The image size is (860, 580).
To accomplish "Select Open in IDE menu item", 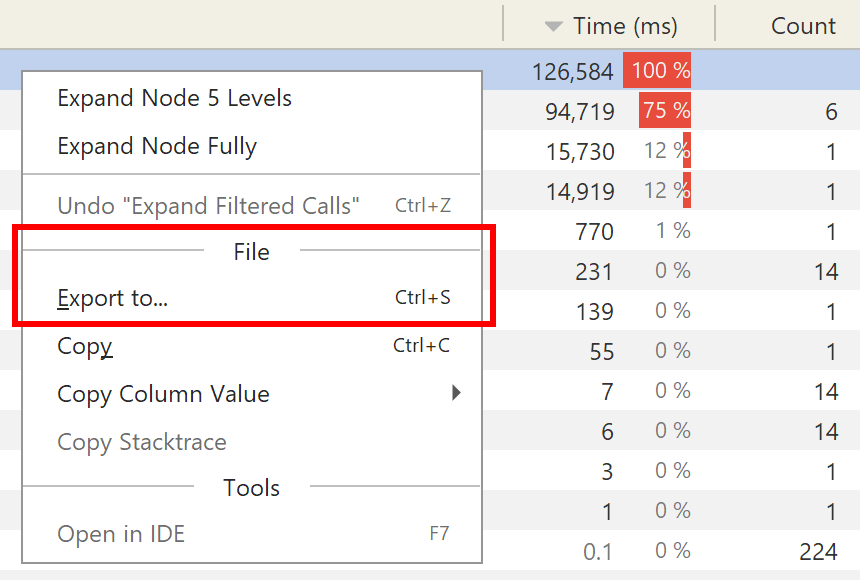I will [x=252, y=533].
